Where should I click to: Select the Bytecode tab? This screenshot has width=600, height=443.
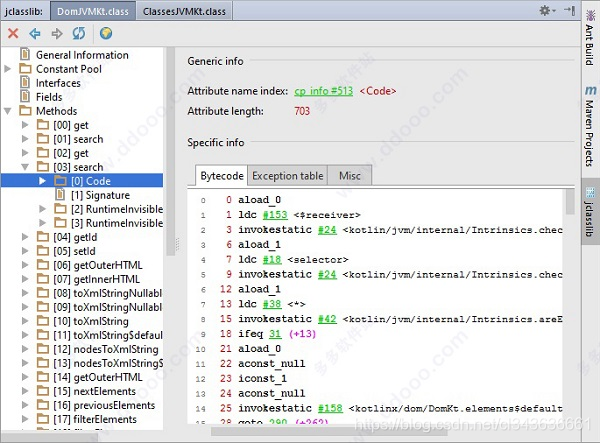point(222,176)
